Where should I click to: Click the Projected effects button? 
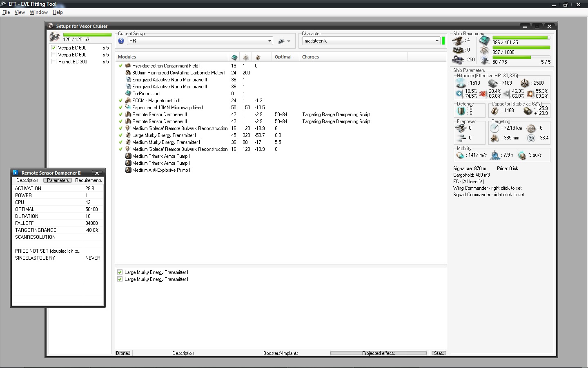point(379,353)
